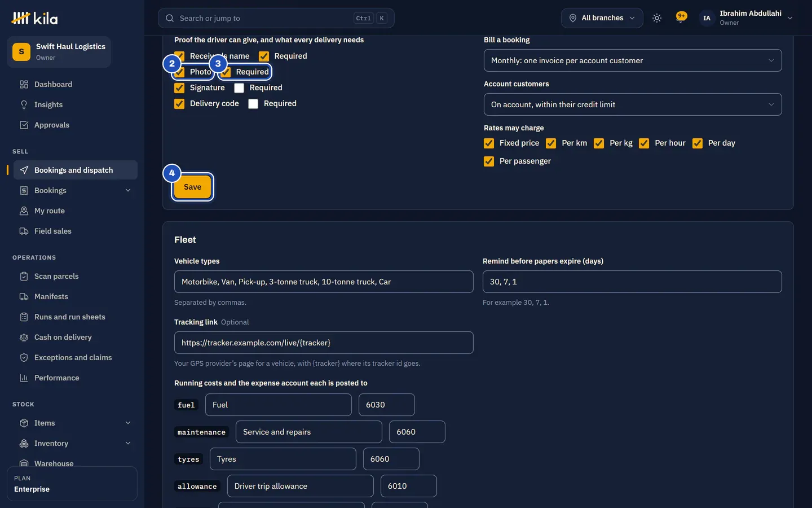Toggle the light/dark theme sun icon
Image resolution: width=812 pixels, height=508 pixels.
pos(657,18)
